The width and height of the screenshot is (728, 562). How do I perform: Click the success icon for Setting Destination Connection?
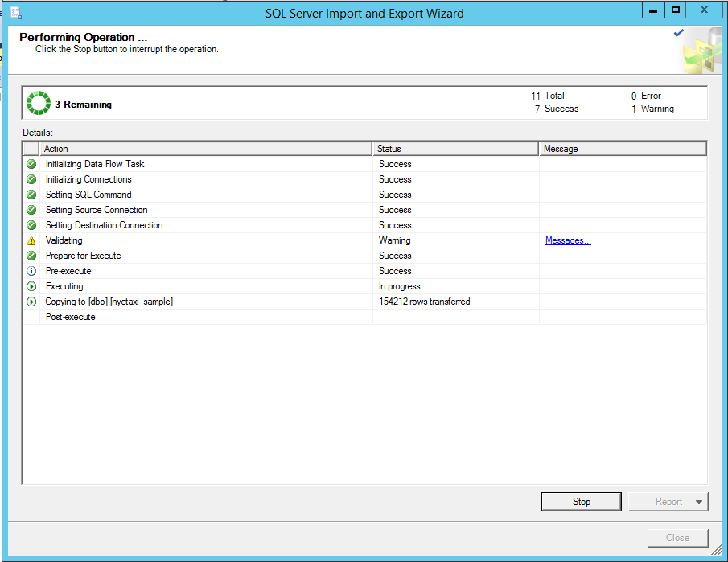(31, 225)
